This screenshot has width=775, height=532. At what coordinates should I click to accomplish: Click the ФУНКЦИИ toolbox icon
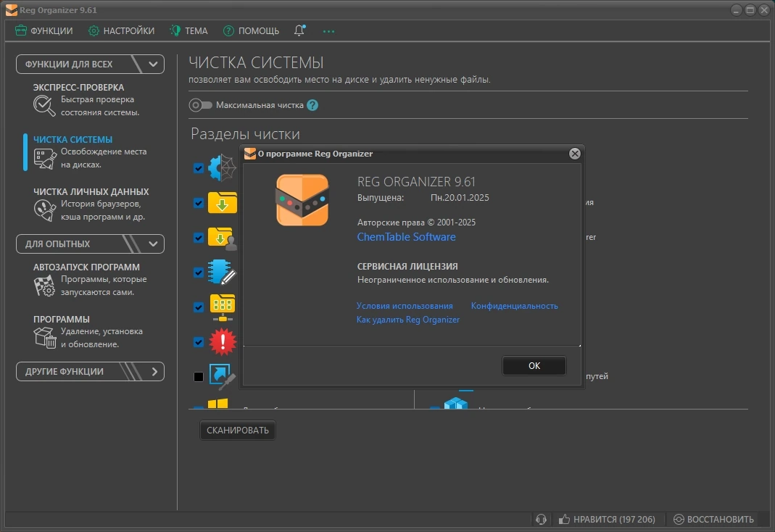coord(21,30)
